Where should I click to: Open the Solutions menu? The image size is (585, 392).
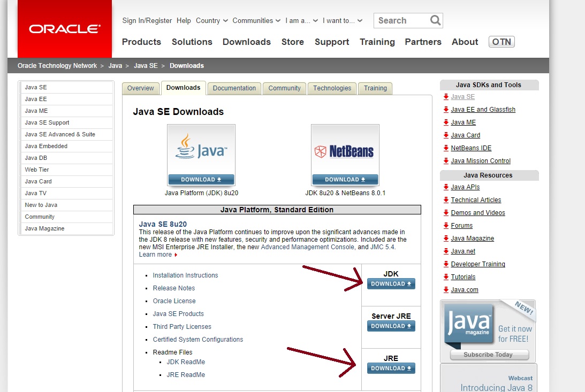tap(192, 42)
